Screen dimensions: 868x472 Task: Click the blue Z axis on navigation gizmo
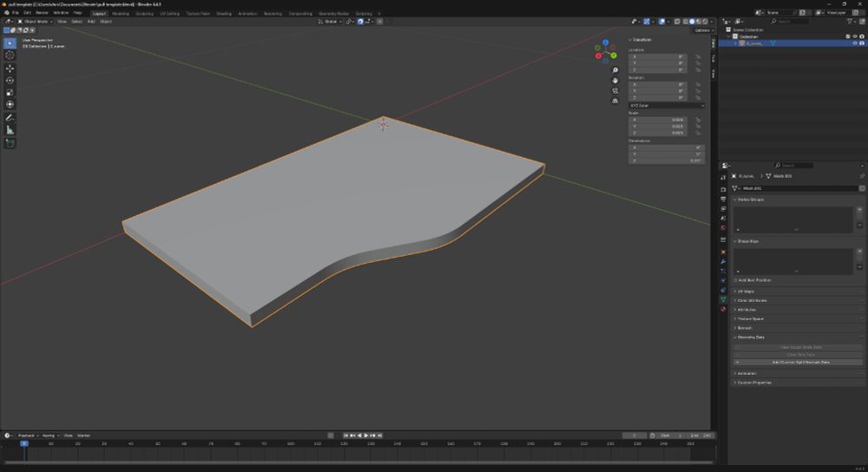point(606,43)
